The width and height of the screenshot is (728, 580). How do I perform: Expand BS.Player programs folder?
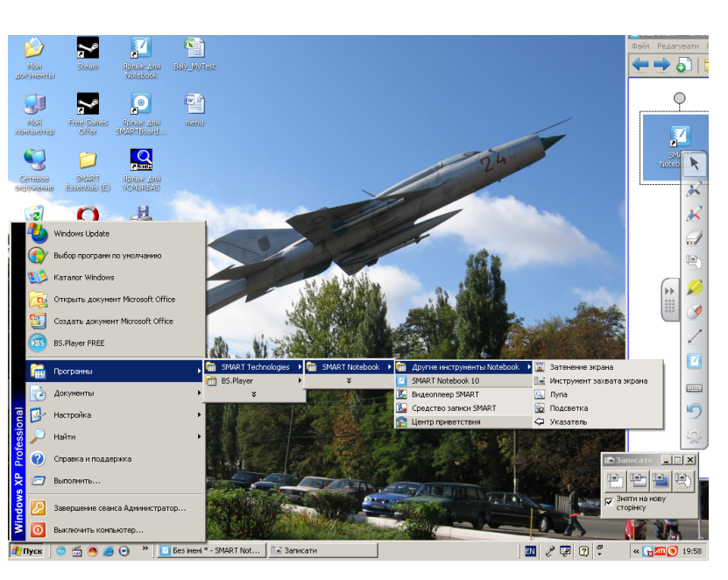pyautogui.click(x=254, y=380)
